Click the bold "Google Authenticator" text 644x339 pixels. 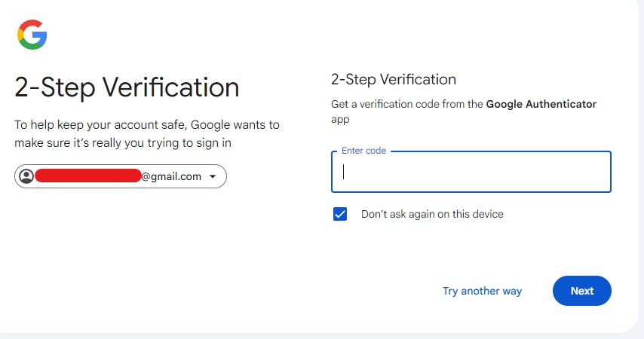(541, 104)
